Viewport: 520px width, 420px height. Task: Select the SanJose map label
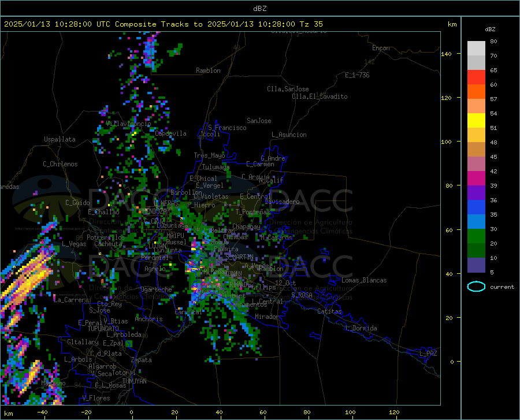pyautogui.click(x=259, y=121)
